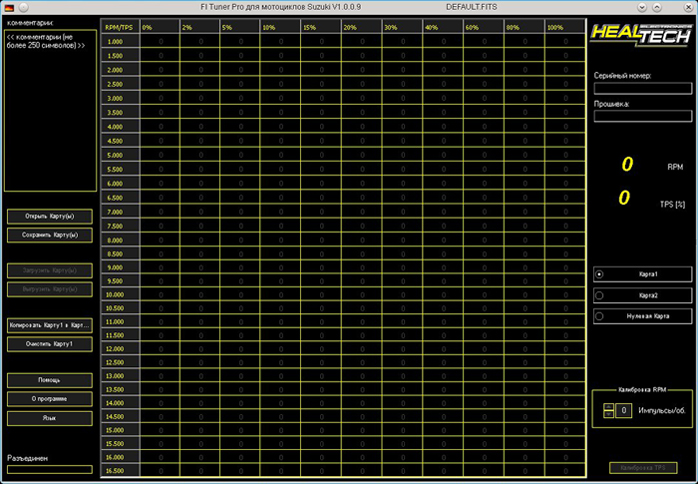698x484 pixels.
Task: Click the Разъединен connection status text
Action: click(27, 458)
